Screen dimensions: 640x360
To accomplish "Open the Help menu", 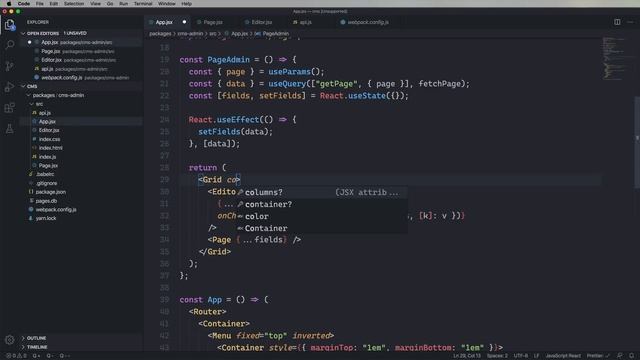I will point(186,4).
